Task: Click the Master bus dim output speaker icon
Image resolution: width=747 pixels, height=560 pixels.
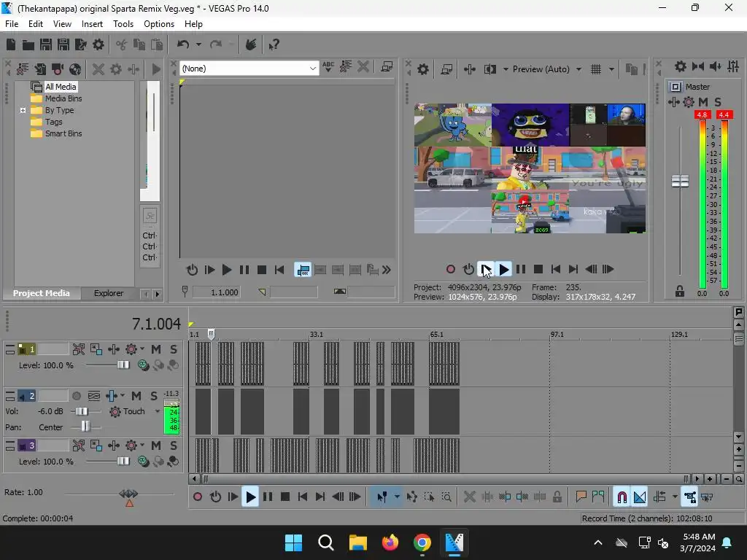Action: [716, 66]
